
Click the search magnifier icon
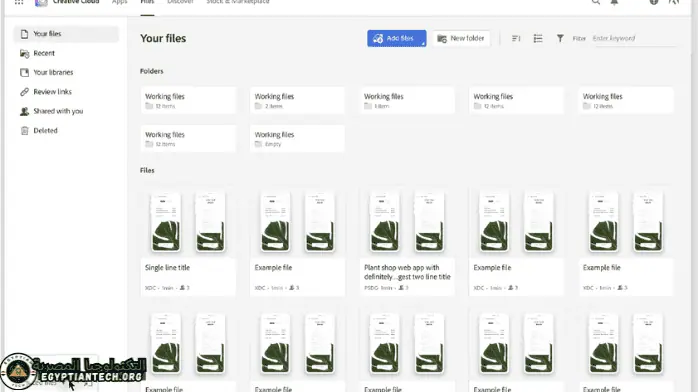tap(596, 2)
